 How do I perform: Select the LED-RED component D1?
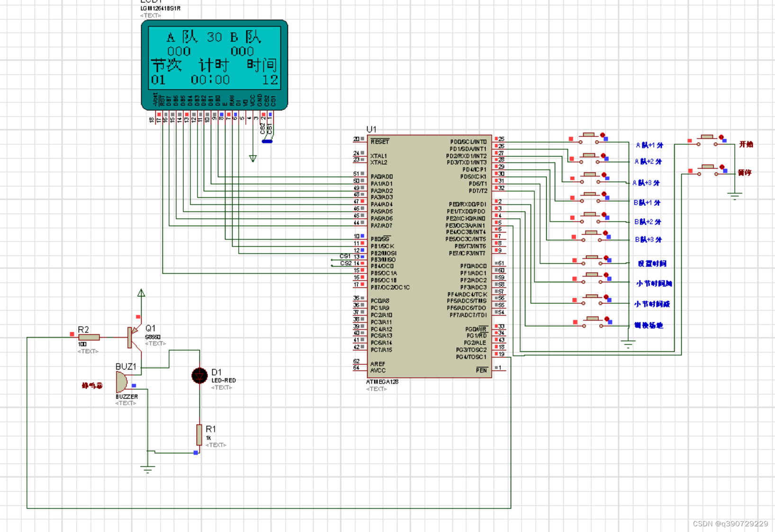click(199, 376)
